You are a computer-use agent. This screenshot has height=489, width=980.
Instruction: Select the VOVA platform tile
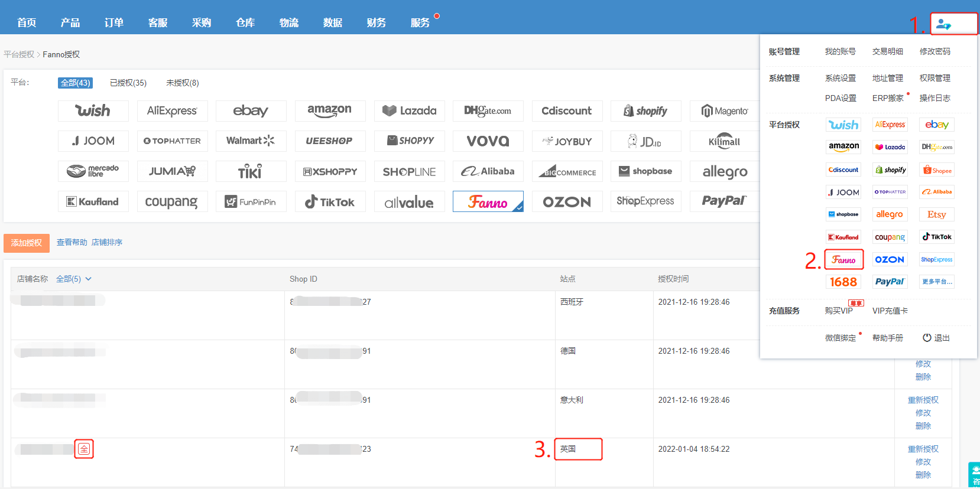pyautogui.click(x=488, y=141)
